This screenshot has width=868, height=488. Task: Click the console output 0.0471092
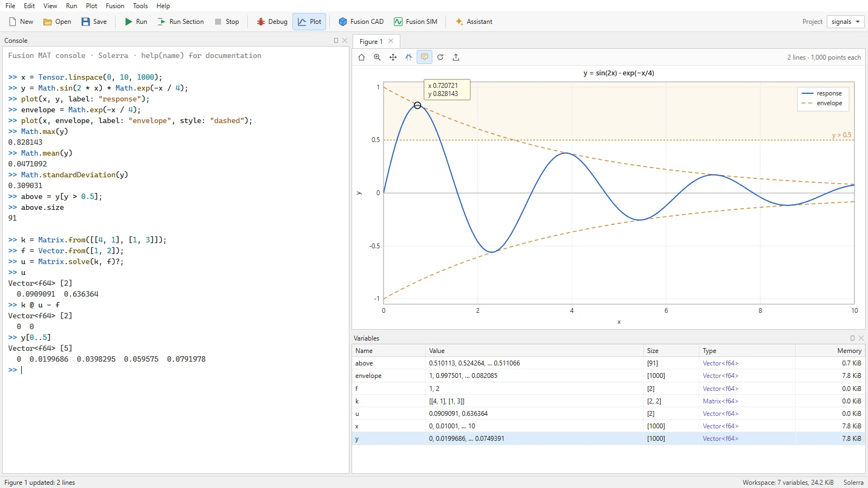click(x=27, y=164)
